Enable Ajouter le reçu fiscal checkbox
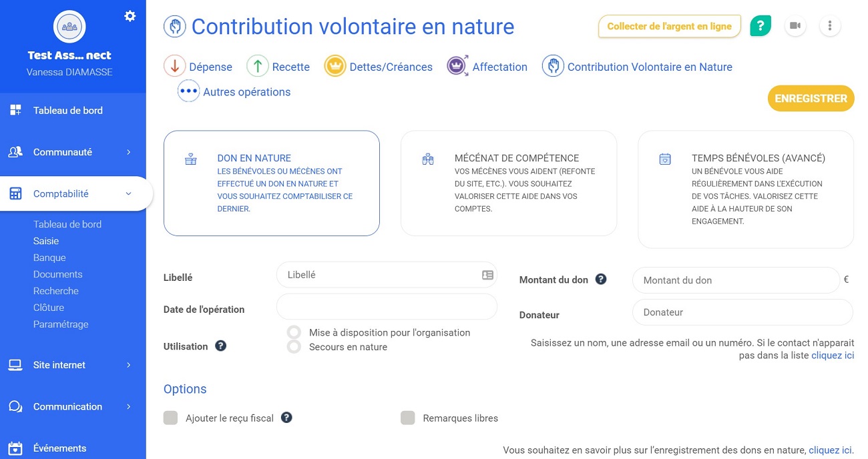Screen dimensions: 868x459 point(171,418)
